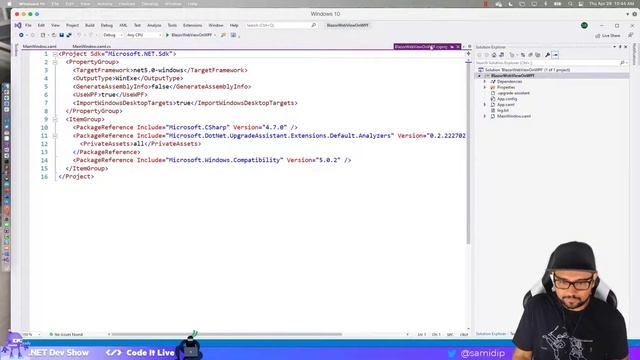Viewport: 640px width, 360px height.
Task: Click the Solution Explorer Home icon
Action: point(494,55)
